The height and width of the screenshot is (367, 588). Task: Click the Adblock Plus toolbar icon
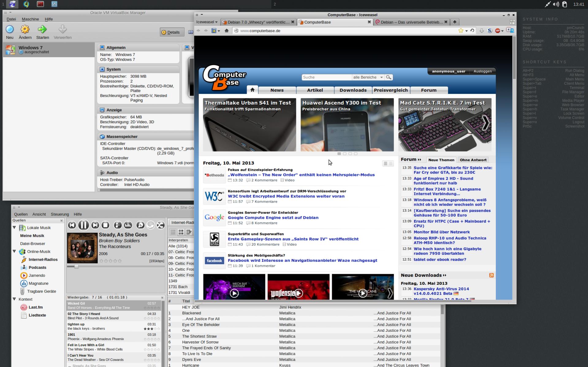498,31
